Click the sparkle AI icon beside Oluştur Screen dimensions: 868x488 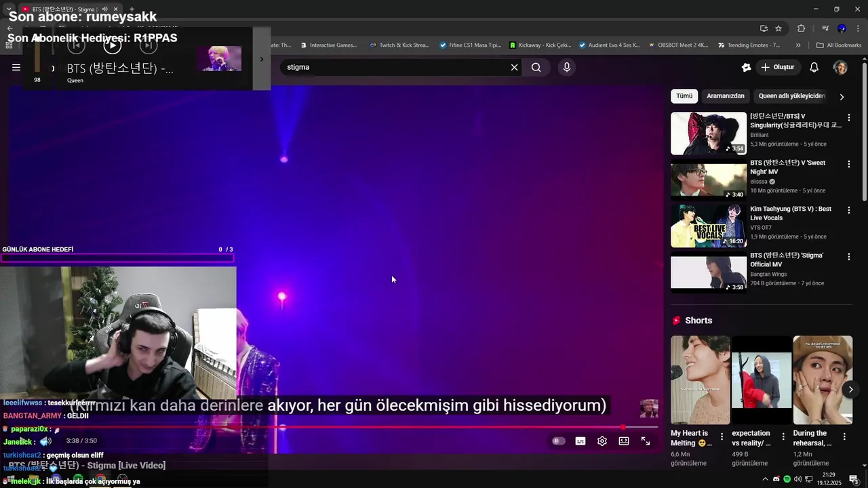[x=746, y=67]
